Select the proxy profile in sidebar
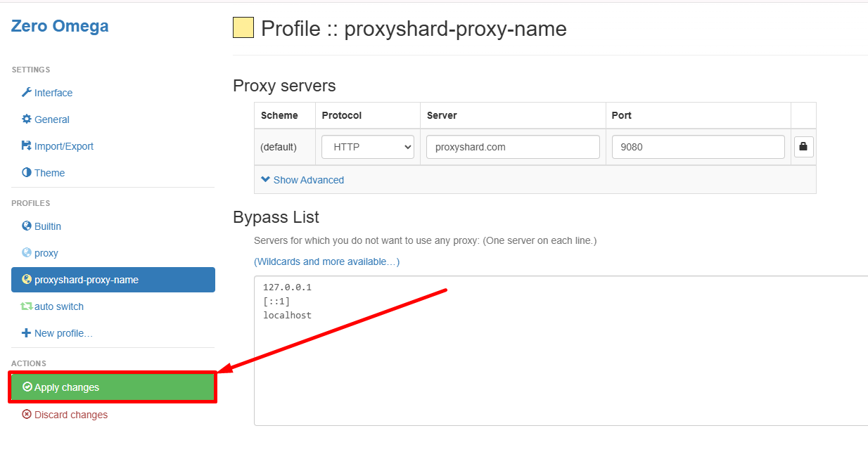Screen dimensions: 868x466 46,253
